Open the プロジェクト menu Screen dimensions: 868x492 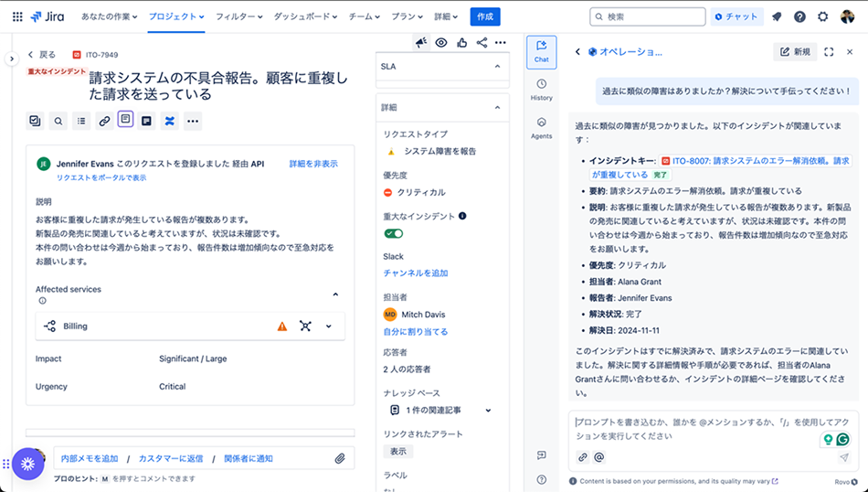click(176, 16)
